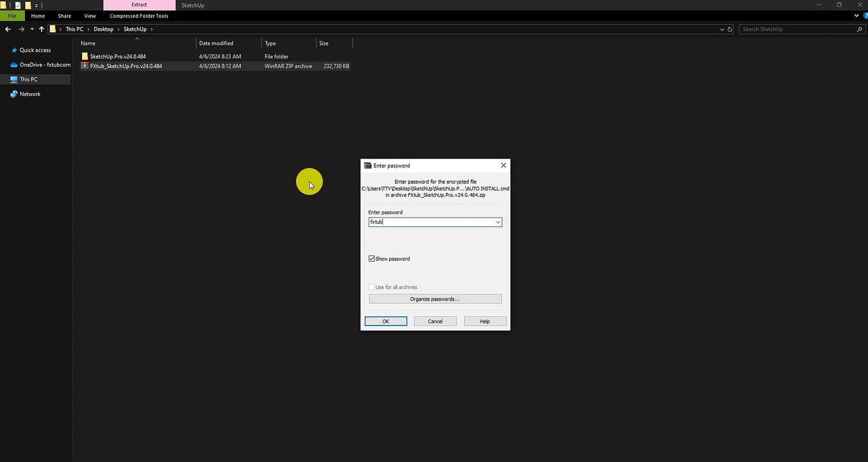868x462 pixels.
Task: Click the Organize passwords button
Action: tap(435, 299)
